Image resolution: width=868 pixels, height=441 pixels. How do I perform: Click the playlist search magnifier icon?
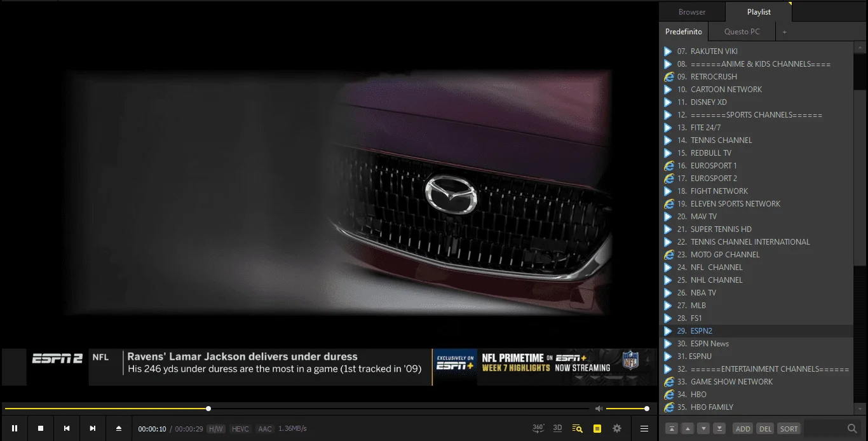852,428
